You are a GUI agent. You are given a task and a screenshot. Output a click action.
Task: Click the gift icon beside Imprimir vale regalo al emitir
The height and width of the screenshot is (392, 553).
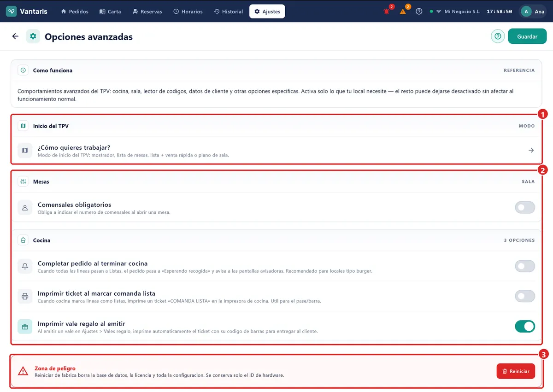click(25, 327)
